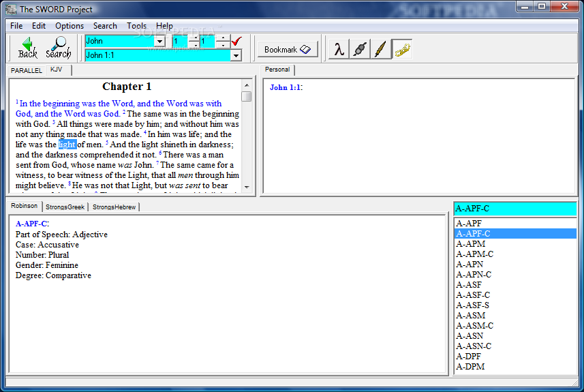Click scroll up arrow in Bible text
Viewport: 584px width, 392px height.
(x=247, y=85)
